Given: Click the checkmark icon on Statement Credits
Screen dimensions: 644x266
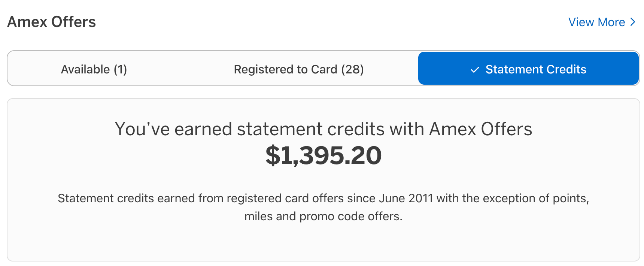Looking at the screenshot, I should (475, 69).
